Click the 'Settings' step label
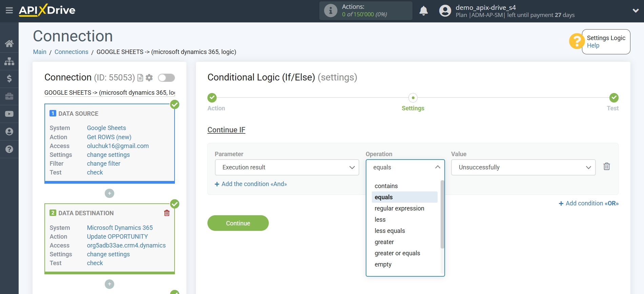644x294 pixels. 413,108
